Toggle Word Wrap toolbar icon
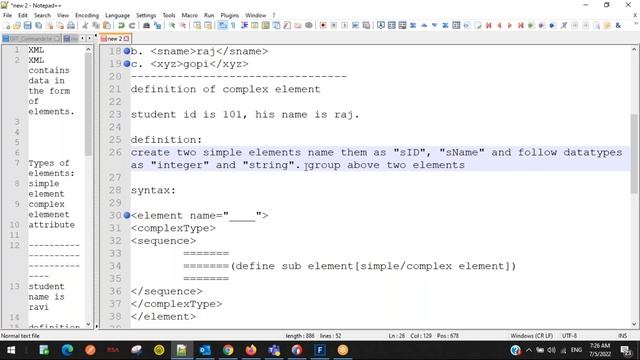This screenshot has width=640, height=360. click(x=222, y=25)
